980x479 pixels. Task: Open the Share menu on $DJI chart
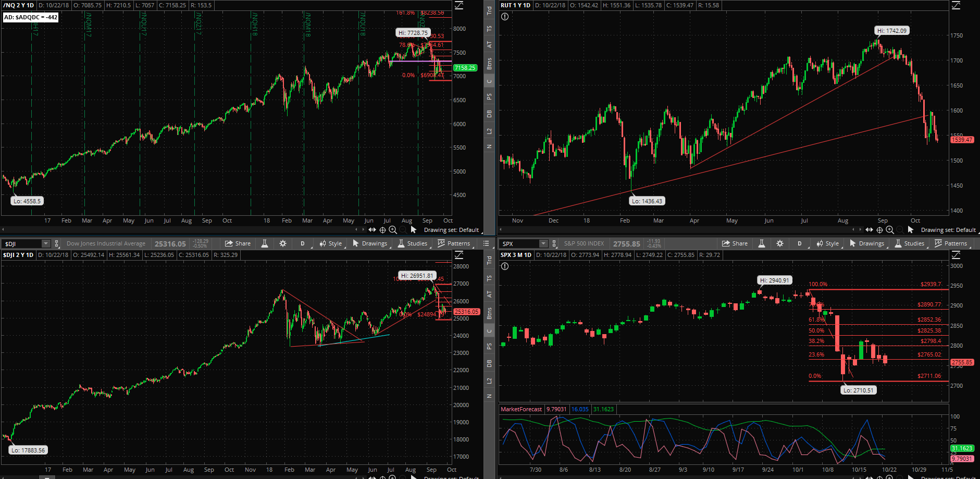pos(238,243)
